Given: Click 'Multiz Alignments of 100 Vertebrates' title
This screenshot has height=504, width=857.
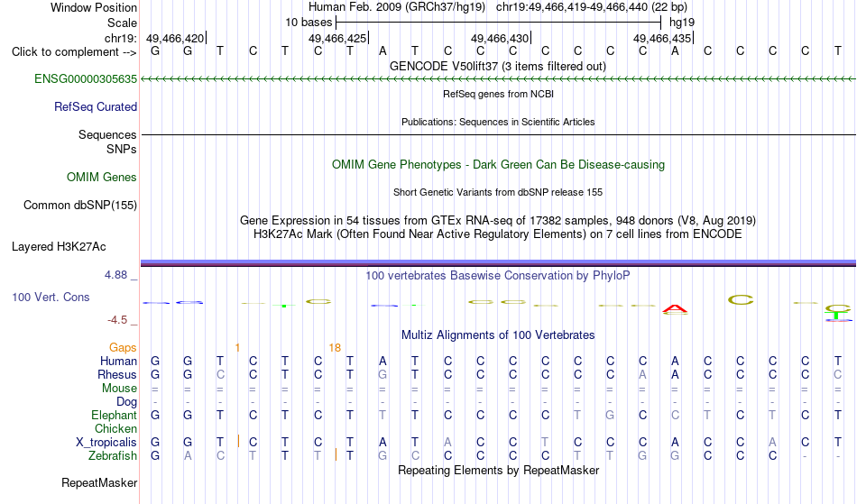Looking at the screenshot, I should click(498, 335).
